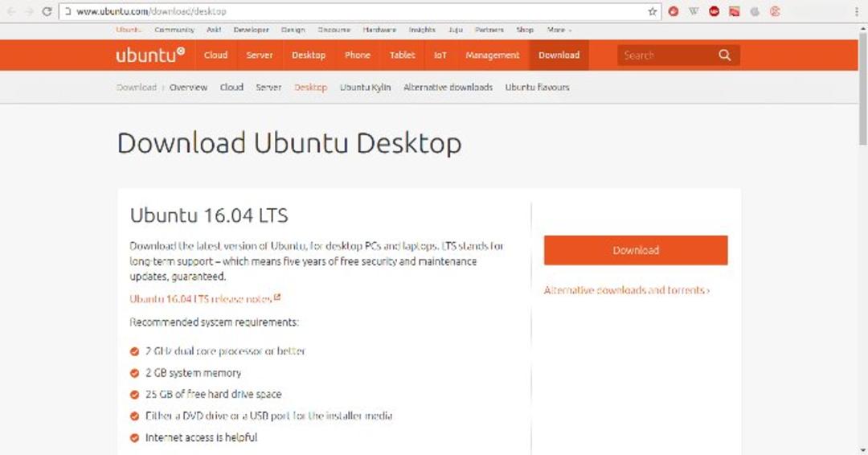The height and width of the screenshot is (455, 868).
Task: Click into the Search input field
Action: point(666,55)
